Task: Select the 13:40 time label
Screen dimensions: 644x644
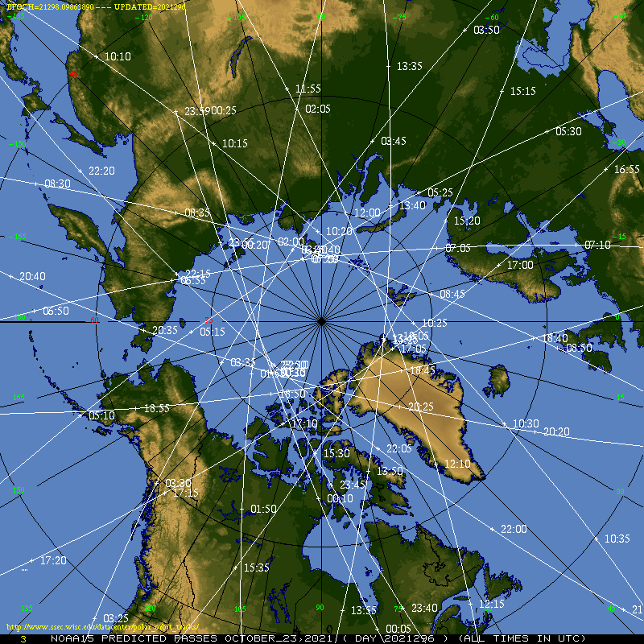Action: pos(412,205)
